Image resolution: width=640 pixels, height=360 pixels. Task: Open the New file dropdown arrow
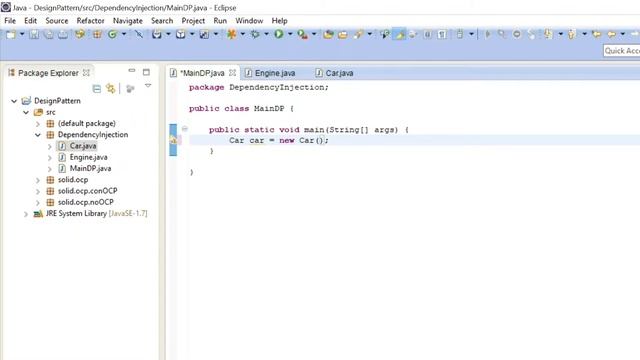click(22, 34)
